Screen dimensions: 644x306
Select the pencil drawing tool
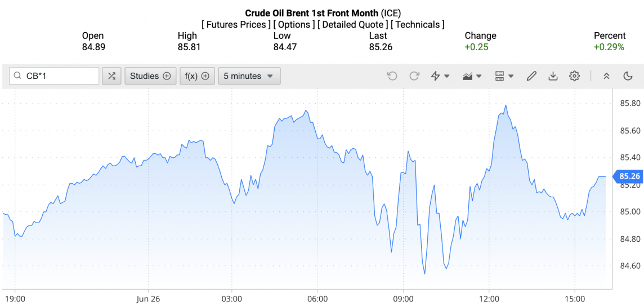(531, 76)
